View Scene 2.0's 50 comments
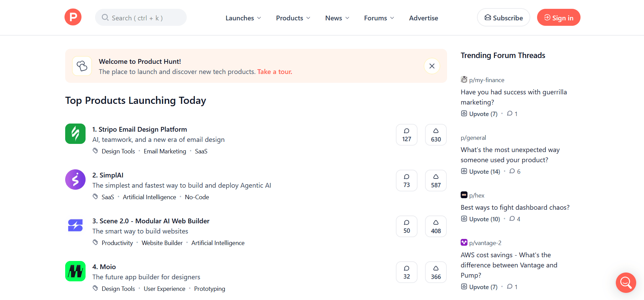The height and width of the screenshot is (300, 644). click(x=407, y=226)
